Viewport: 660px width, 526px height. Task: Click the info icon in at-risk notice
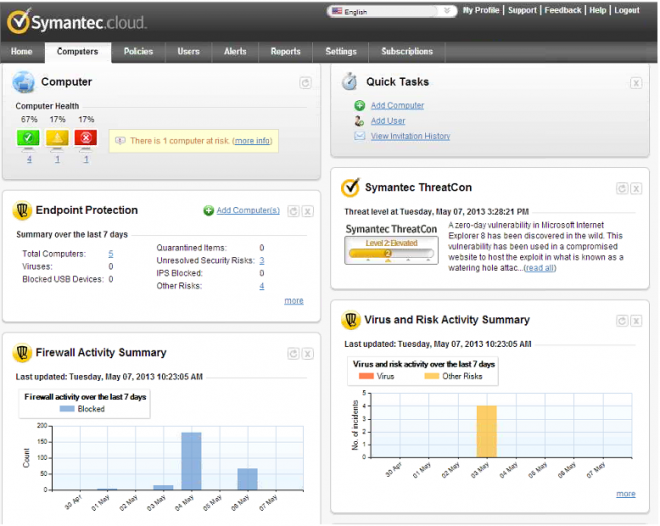pos(120,141)
